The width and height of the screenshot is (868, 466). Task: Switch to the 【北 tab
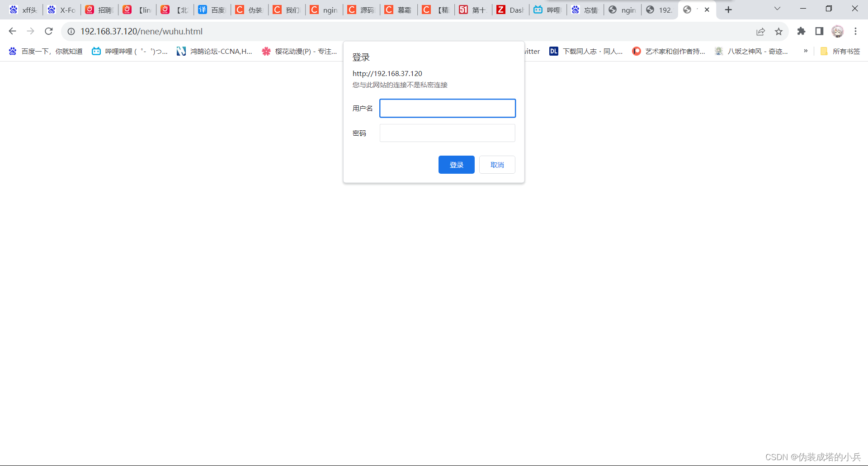click(175, 10)
